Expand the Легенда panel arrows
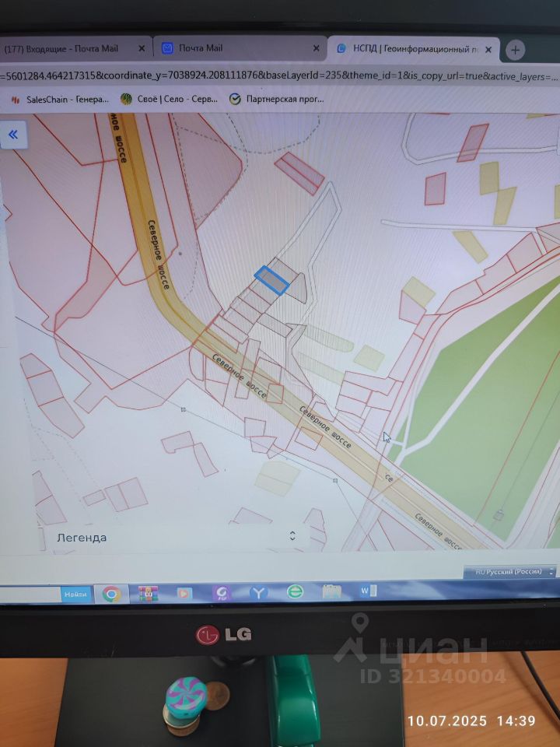Viewport: 560px width, 747px height. 292,535
